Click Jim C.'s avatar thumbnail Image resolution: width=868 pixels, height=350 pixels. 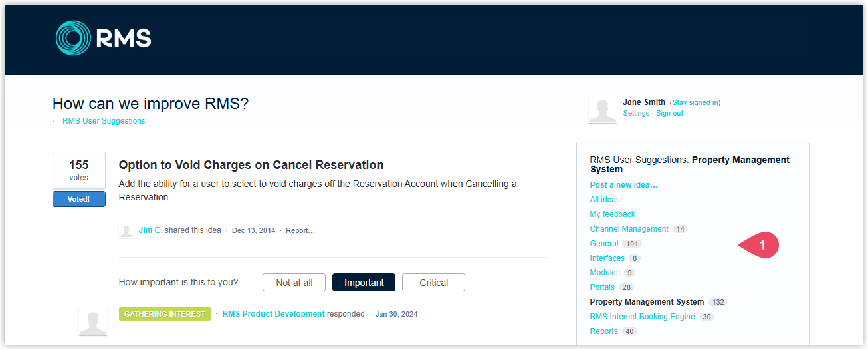[x=126, y=230]
